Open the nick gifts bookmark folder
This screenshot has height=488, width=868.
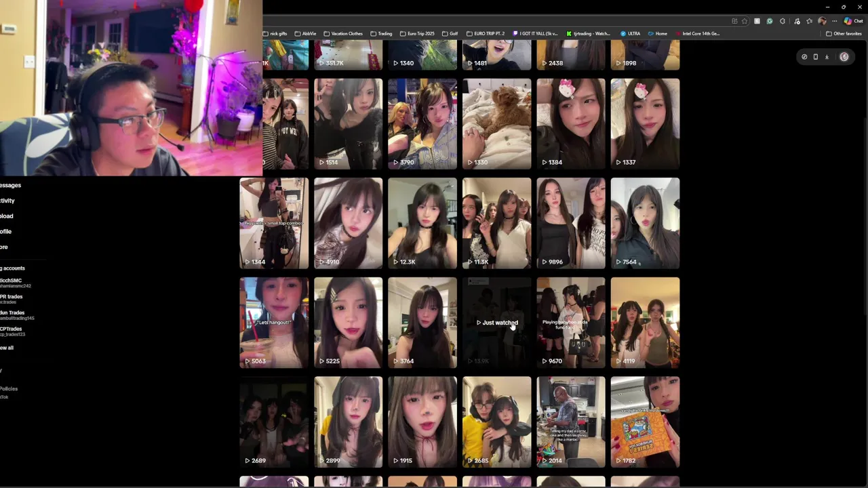point(276,33)
